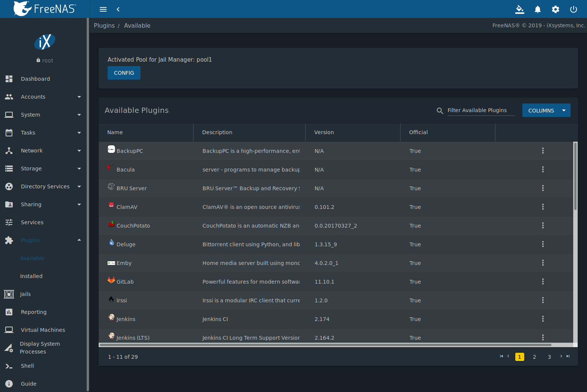Click the CONFIG button

124,73
